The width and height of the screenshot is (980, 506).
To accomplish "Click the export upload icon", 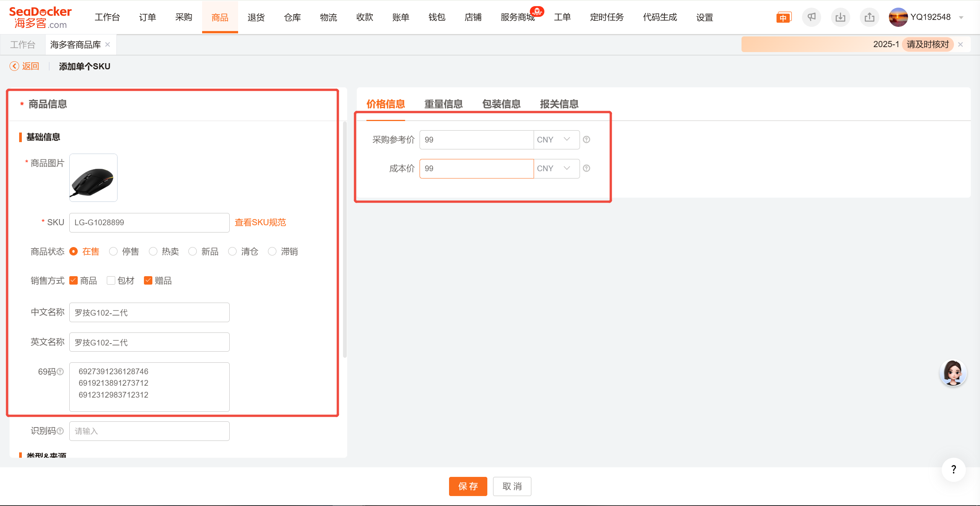I will 869,17.
